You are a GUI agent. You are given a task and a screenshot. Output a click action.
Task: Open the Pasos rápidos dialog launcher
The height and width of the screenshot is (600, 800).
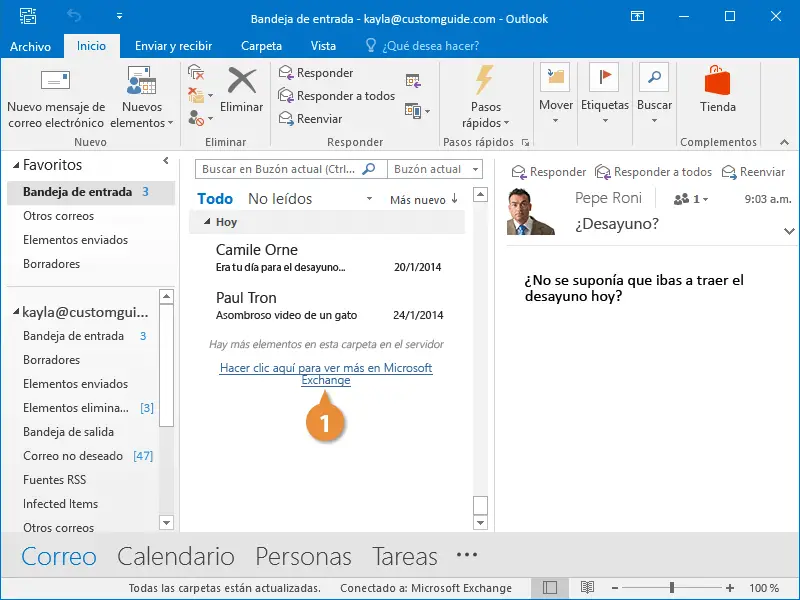pos(525,143)
